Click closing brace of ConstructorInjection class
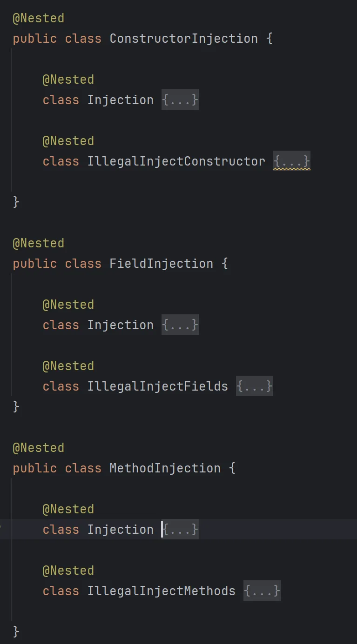Image resolution: width=357 pixels, height=644 pixels. (16, 202)
